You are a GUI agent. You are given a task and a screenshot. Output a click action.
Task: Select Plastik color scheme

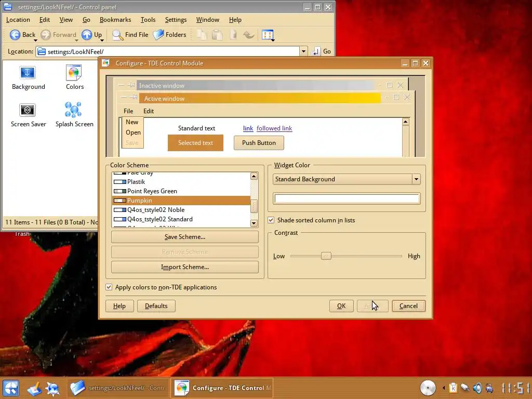(x=181, y=182)
